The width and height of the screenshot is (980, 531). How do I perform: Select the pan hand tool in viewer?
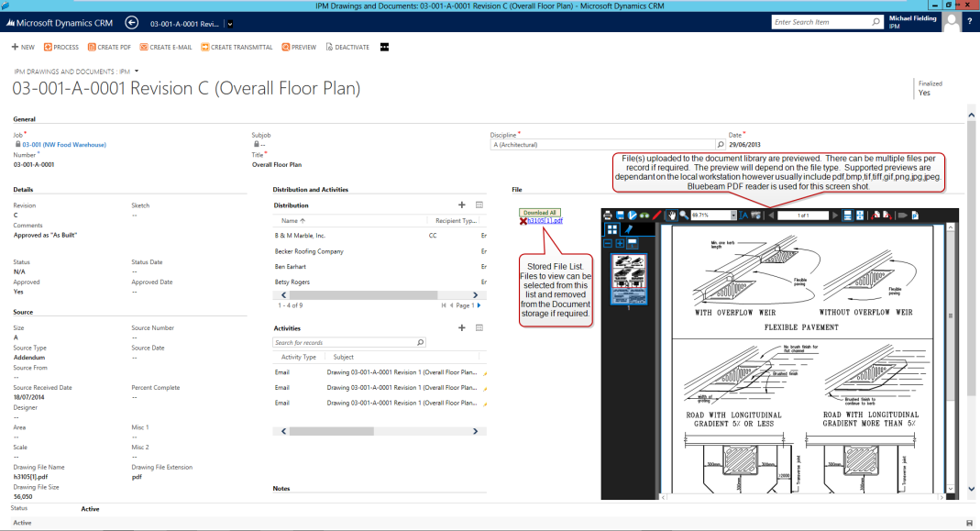[672, 215]
